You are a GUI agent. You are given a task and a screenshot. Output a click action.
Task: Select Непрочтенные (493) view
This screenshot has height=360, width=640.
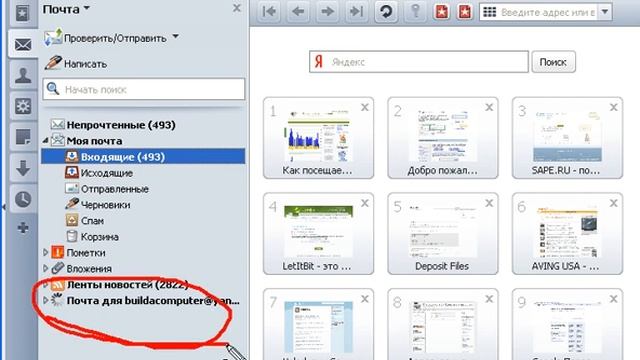point(113,124)
